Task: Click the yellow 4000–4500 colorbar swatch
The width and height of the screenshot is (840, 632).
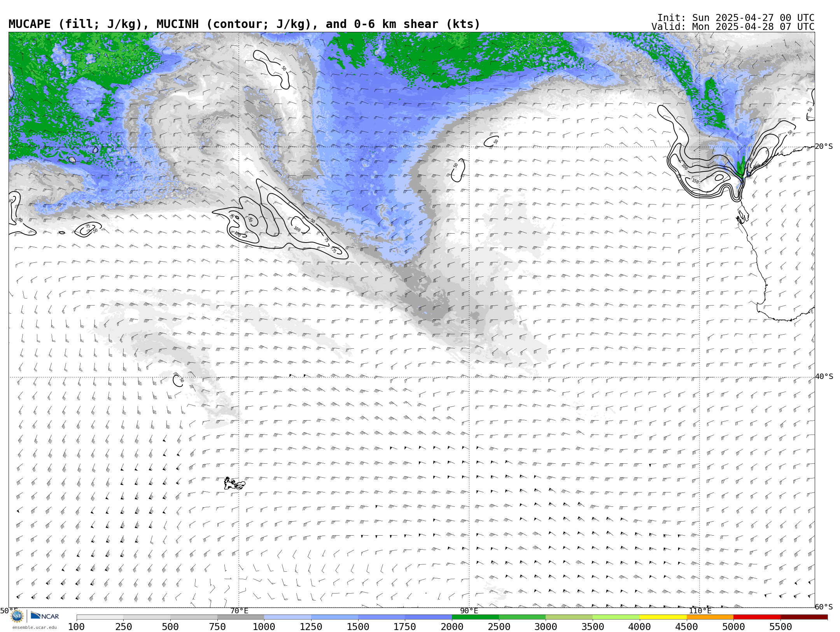Action: [663, 617]
